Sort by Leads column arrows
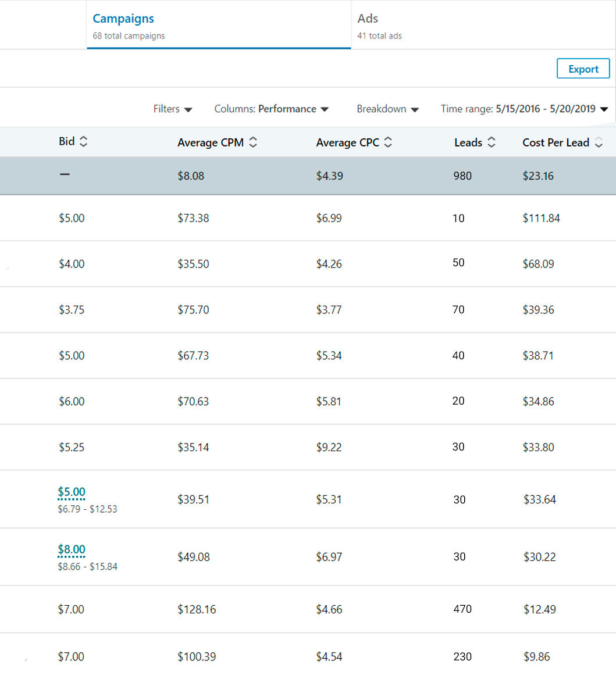The height and width of the screenshot is (679, 616). (x=492, y=142)
